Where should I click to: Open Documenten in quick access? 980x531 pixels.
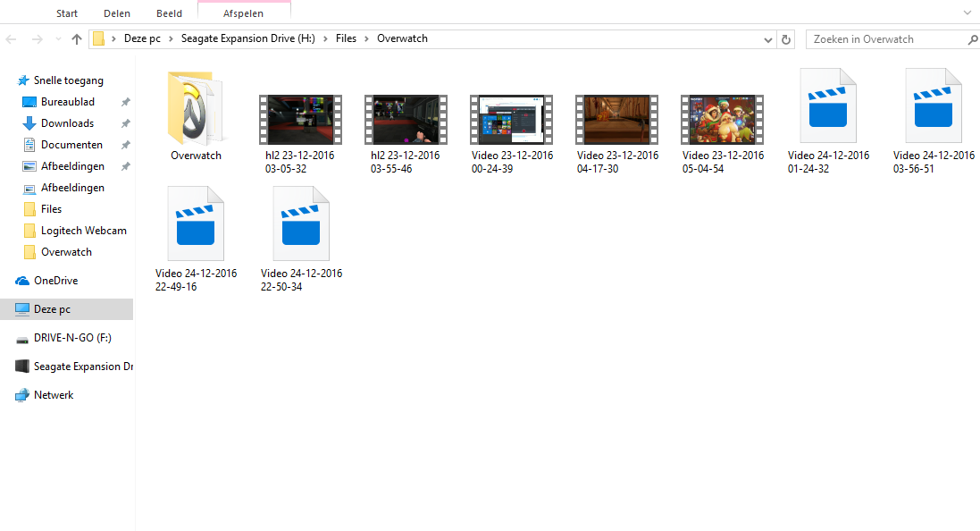point(71,145)
